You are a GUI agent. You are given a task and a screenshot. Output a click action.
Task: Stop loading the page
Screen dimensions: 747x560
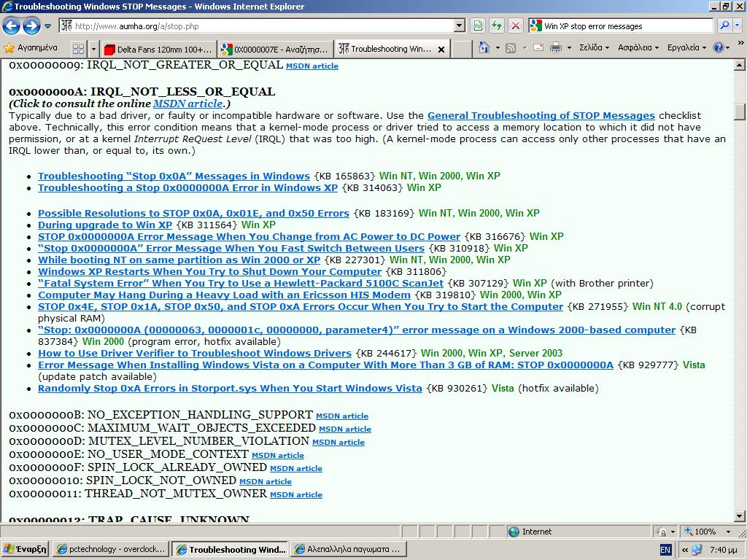[516, 26]
